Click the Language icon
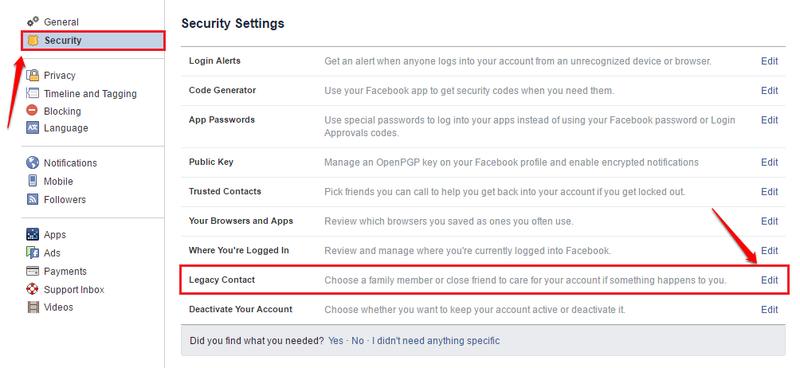 [33, 128]
